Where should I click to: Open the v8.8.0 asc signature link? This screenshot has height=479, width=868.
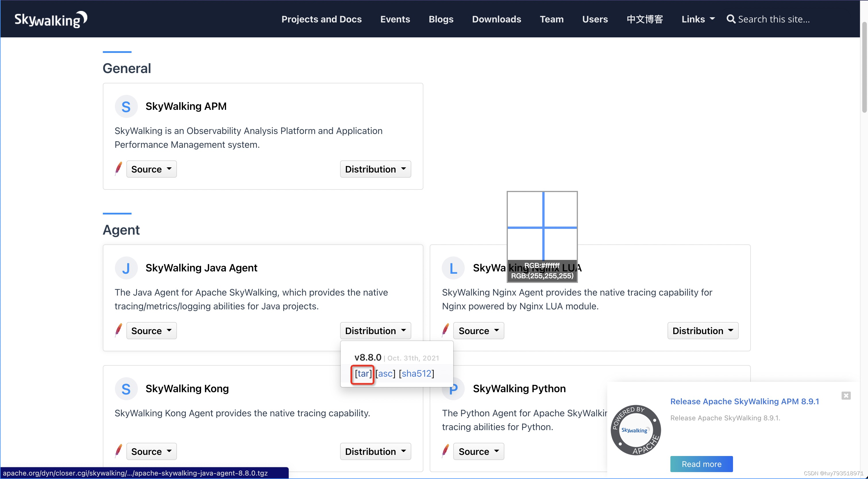(385, 373)
